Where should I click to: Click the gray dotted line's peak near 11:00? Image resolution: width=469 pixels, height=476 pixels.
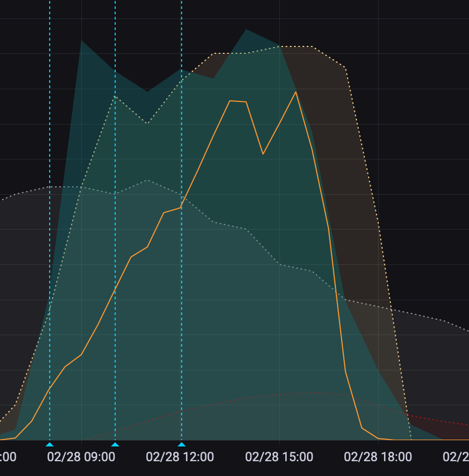(147, 180)
